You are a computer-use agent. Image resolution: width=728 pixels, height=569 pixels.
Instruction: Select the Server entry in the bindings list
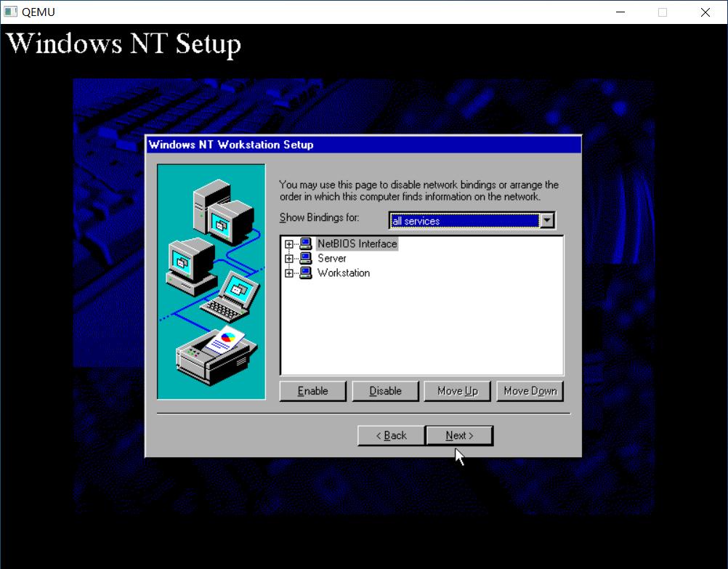(x=333, y=258)
